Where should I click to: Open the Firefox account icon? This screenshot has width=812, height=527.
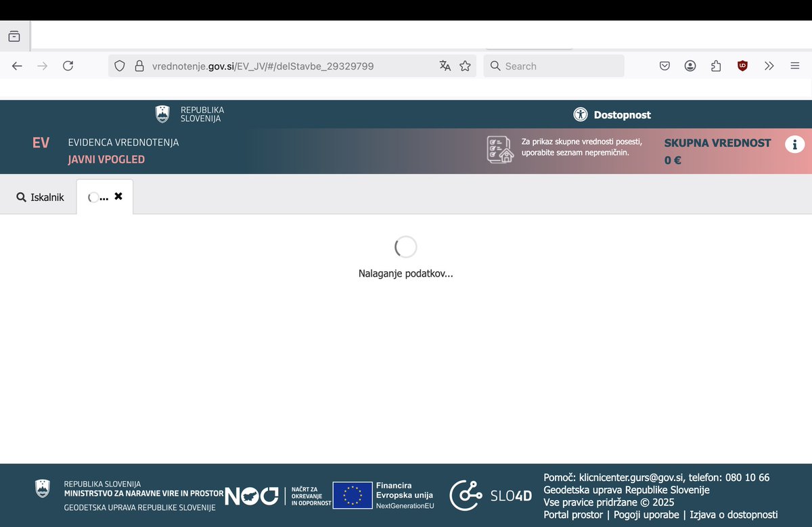pos(690,66)
